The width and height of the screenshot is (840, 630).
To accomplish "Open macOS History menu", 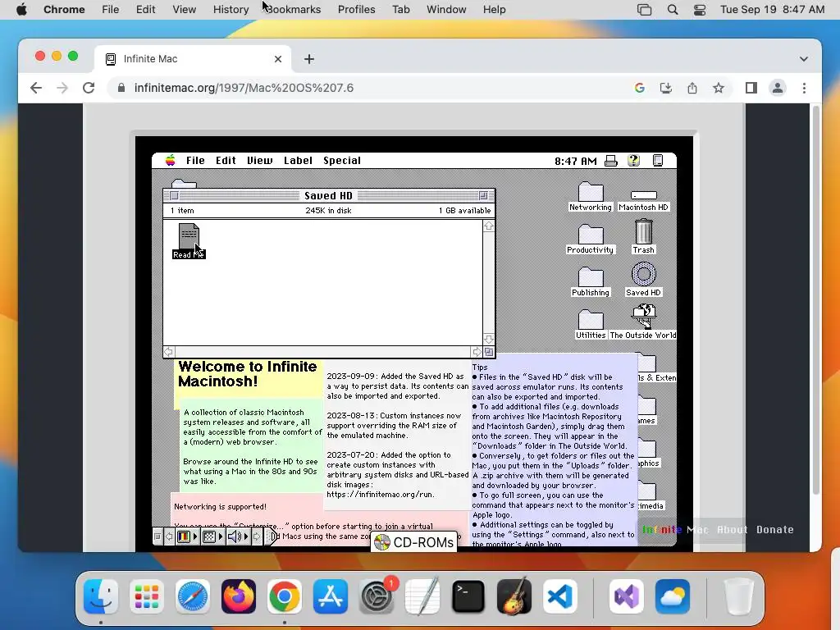I will [x=231, y=10].
